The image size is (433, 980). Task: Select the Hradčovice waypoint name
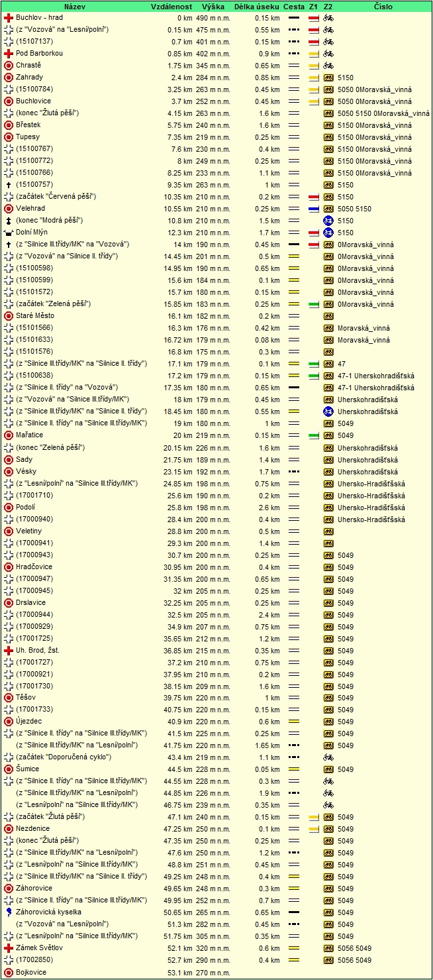coord(34,567)
